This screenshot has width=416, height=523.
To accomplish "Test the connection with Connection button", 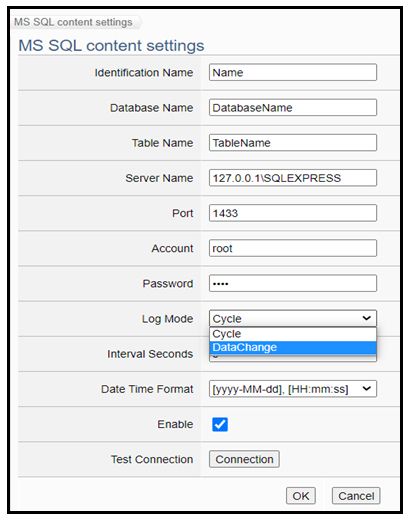I will 244,459.
